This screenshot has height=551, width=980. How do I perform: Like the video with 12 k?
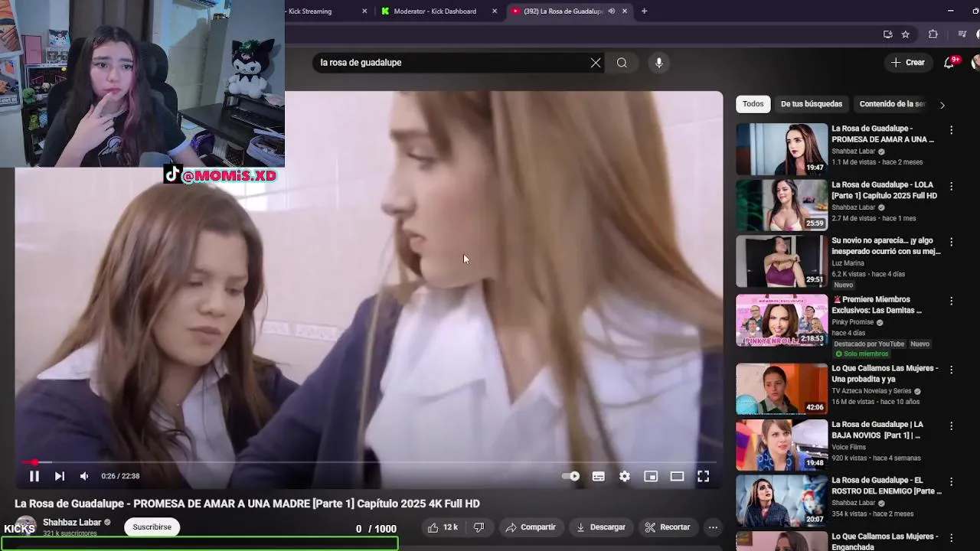(442, 527)
